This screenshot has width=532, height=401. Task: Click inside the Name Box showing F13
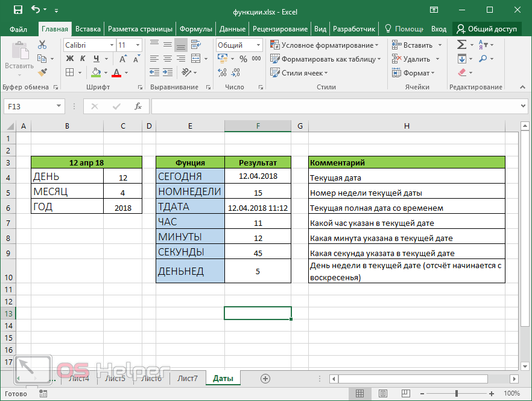point(29,106)
